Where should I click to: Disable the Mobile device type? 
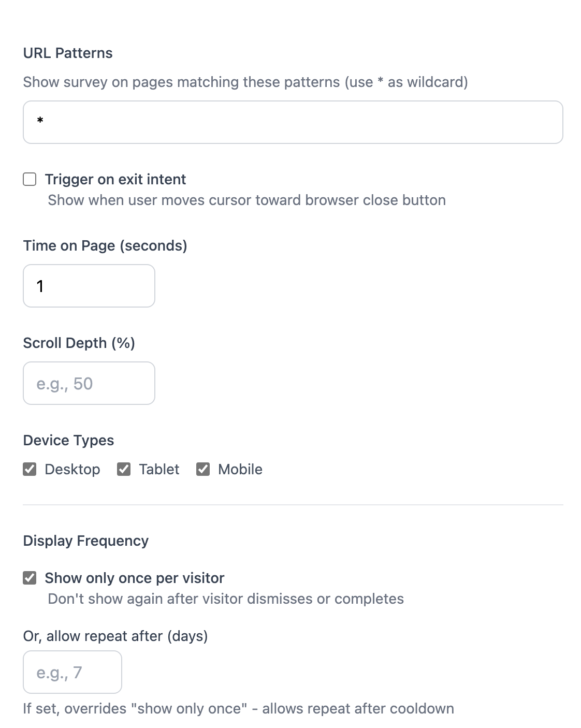[x=202, y=469]
